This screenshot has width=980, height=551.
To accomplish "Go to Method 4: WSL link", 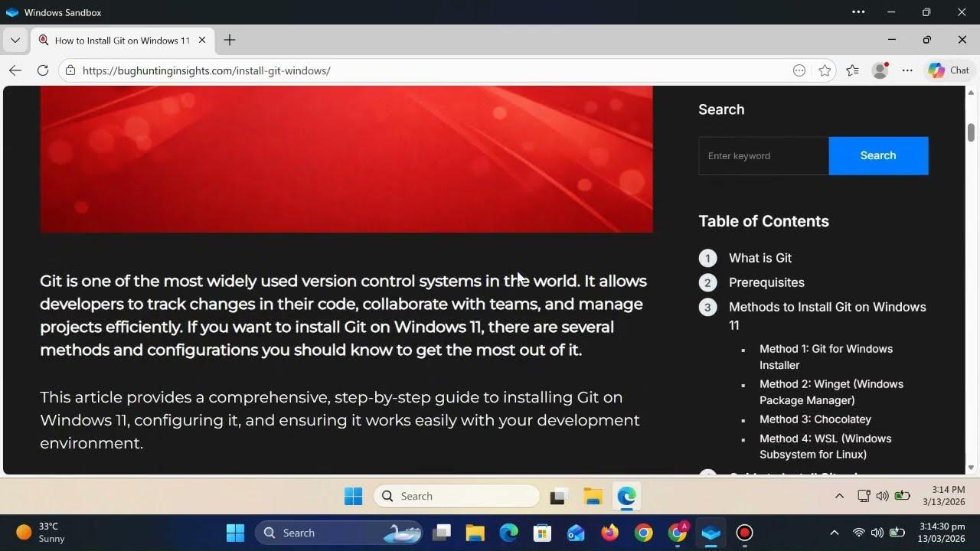I will (825, 446).
